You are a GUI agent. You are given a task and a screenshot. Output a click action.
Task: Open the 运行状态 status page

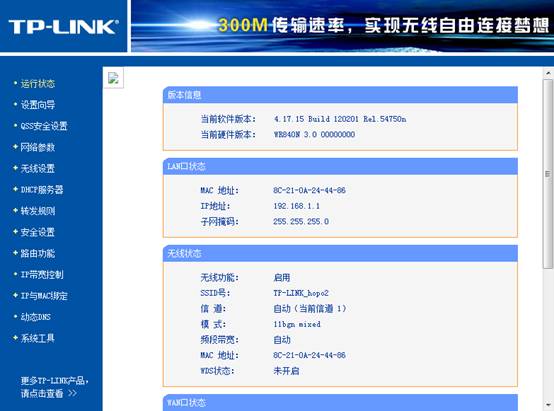pyautogui.click(x=37, y=84)
